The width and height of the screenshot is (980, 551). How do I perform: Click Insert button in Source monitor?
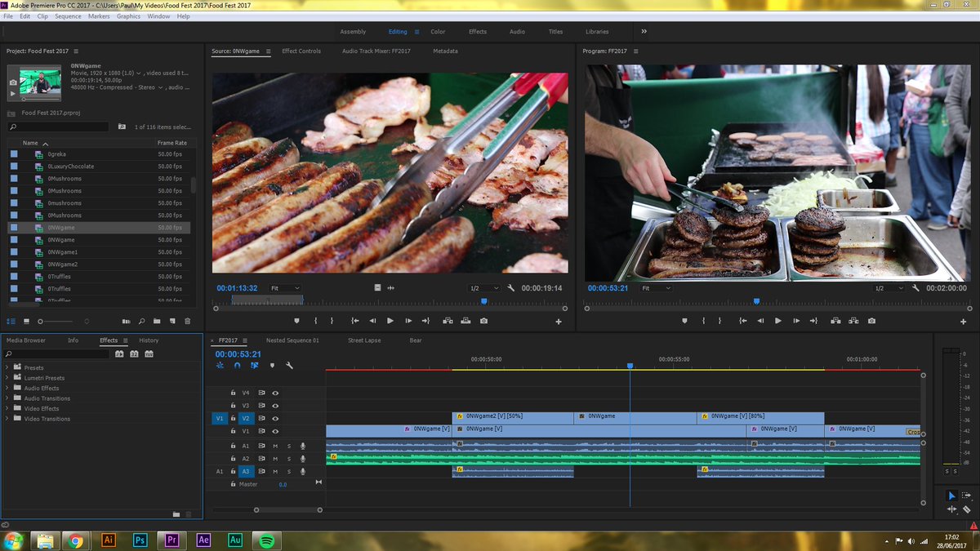[x=447, y=321]
